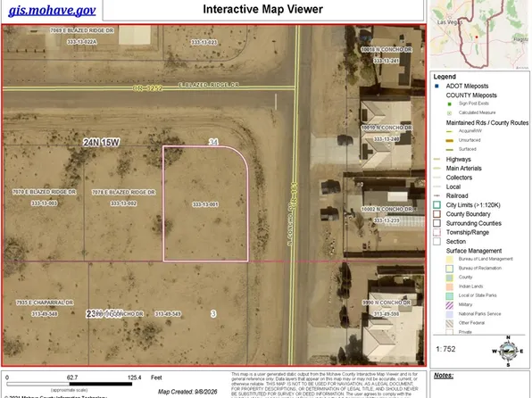Click the Township/Range box symbol

click(437, 232)
